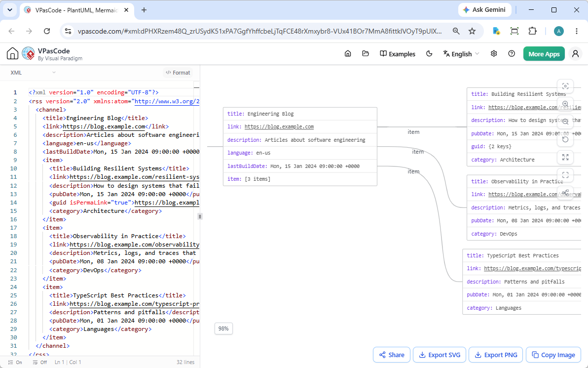Open the folder icon to load files
Image resolution: width=588 pixels, height=368 pixels.
365,54
